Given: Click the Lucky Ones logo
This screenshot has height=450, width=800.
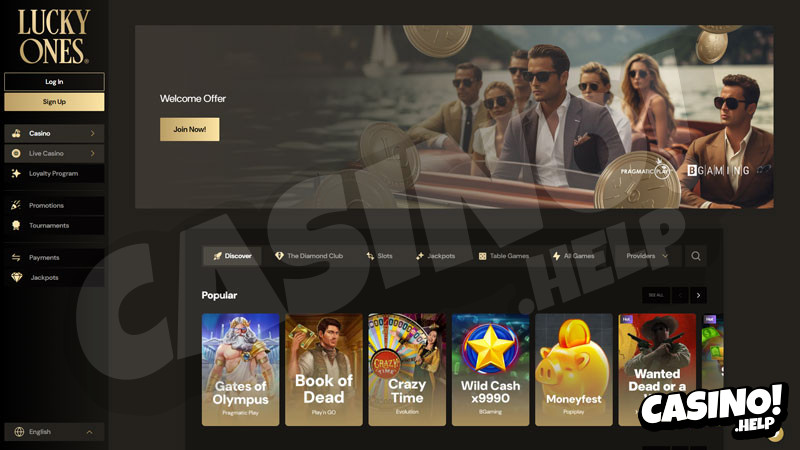Looking at the screenshot, I should click(x=54, y=37).
